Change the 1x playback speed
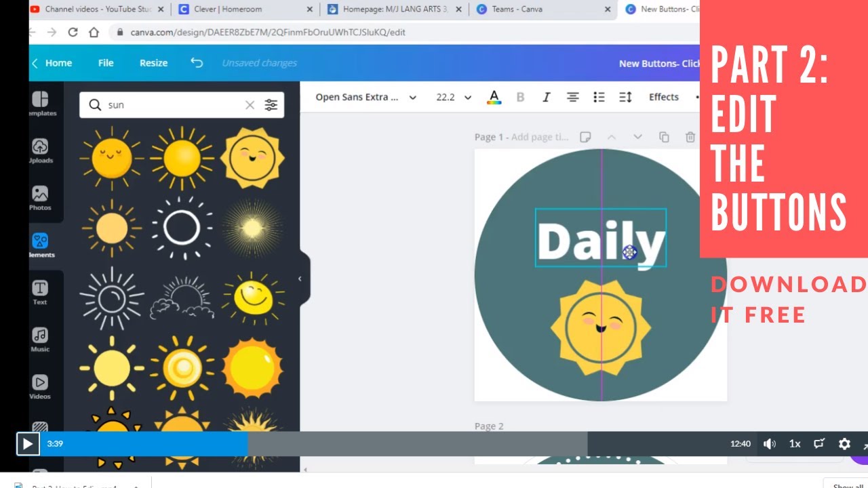This screenshot has width=868, height=488. (795, 444)
